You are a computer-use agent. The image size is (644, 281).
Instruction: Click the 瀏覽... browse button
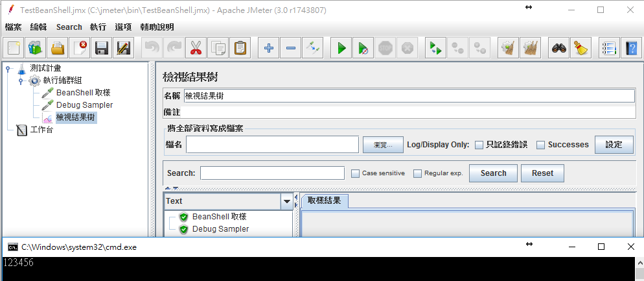tap(383, 145)
